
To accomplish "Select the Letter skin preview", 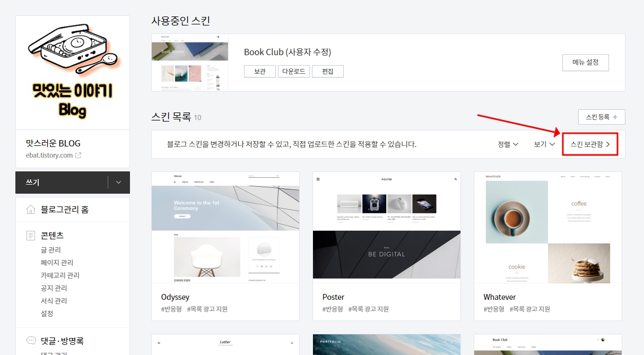I will [x=225, y=344].
